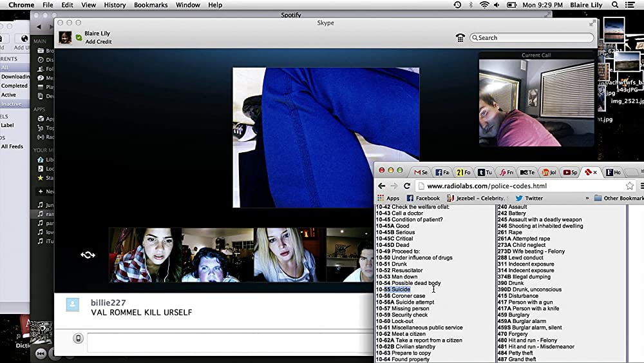
Task: Click the SMS phone icon beside message box
Action: 79,338
